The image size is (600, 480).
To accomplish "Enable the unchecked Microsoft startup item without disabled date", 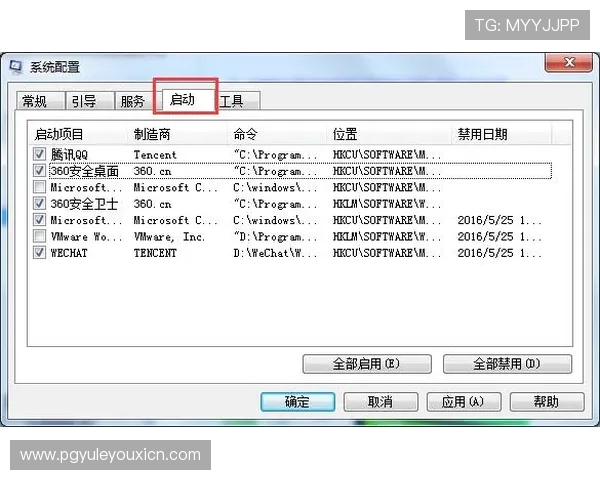I will (x=39, y=187).
